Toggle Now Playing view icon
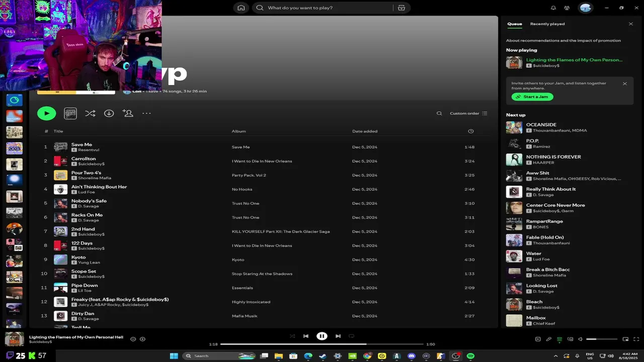The image size is (644, 362). tap(538, 339)
